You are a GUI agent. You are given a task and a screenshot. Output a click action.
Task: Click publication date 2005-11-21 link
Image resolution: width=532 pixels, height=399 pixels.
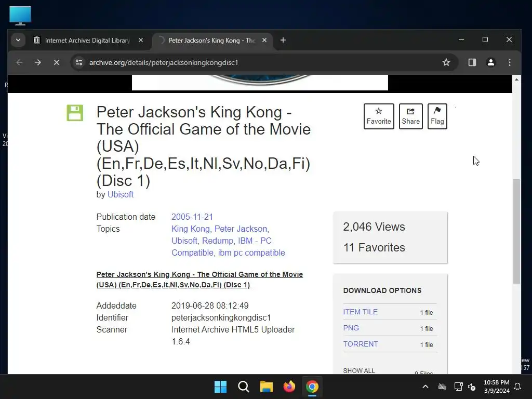pyautogui.click(x=192, y=217)
